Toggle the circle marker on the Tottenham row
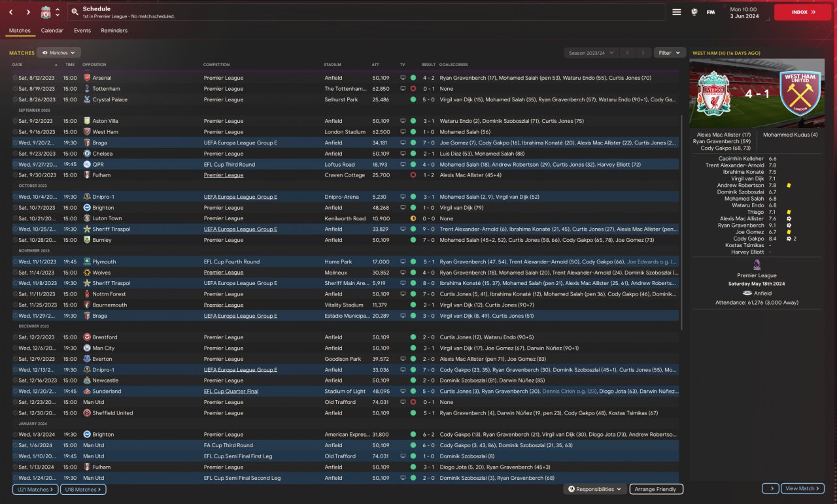 pos(15,89)
